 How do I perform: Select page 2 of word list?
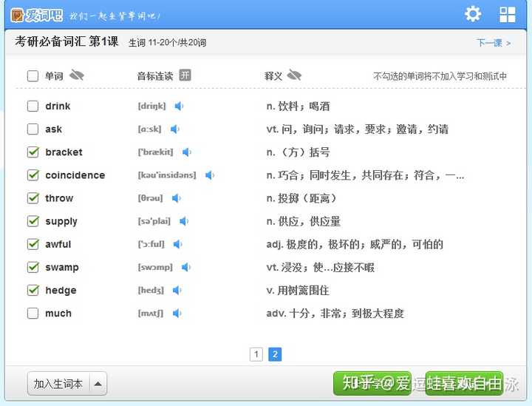pos(275,355)
